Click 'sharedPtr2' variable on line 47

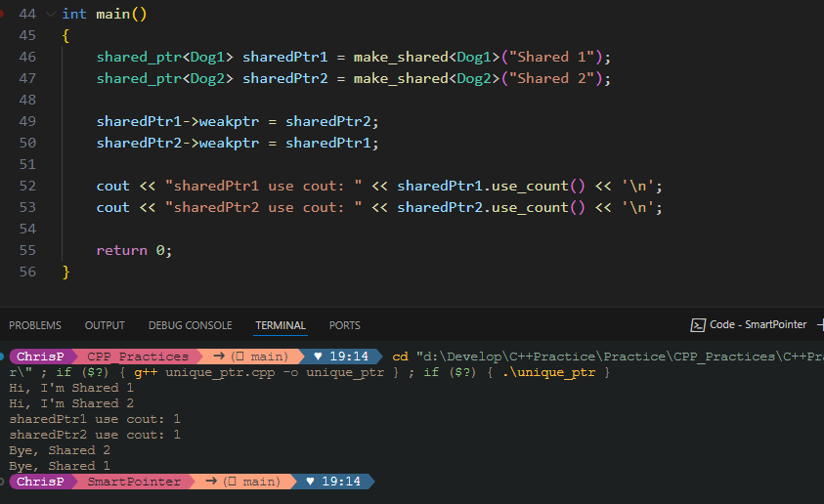[284, 78]
